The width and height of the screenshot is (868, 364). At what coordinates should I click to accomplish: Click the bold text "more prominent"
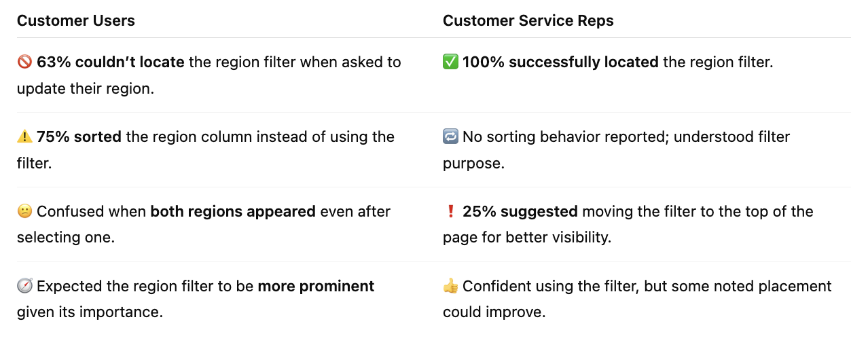click(x=316, y=287)
